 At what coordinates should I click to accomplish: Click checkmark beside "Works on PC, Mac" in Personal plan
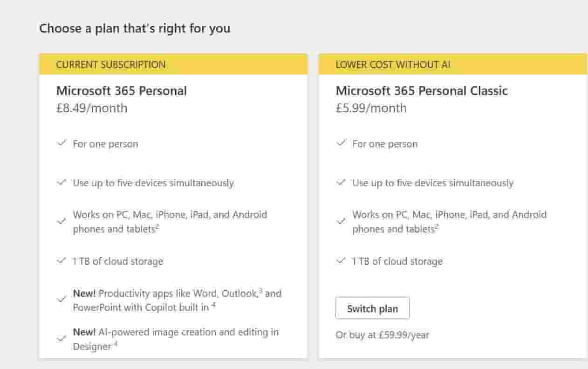click(x=61, y=221)
